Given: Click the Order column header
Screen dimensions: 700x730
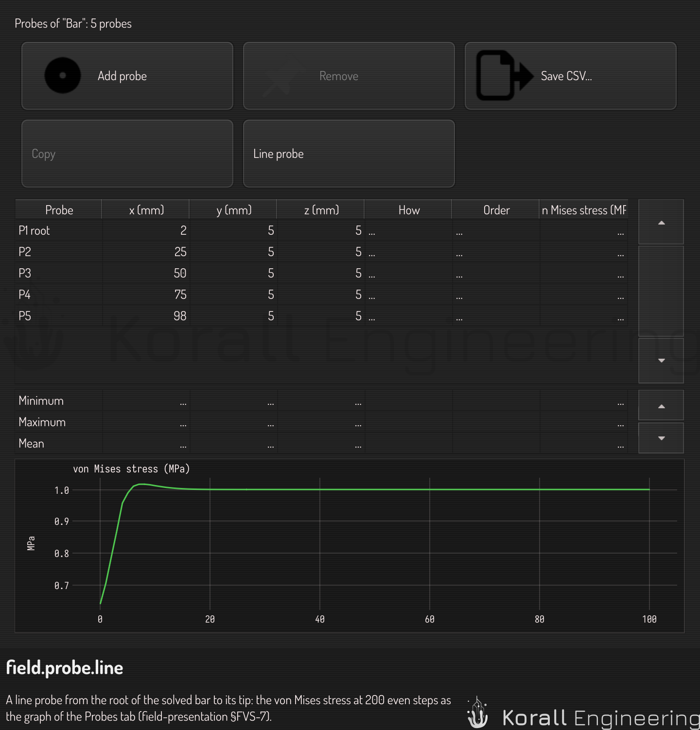Looking at the screenshot, I should 496,209.
